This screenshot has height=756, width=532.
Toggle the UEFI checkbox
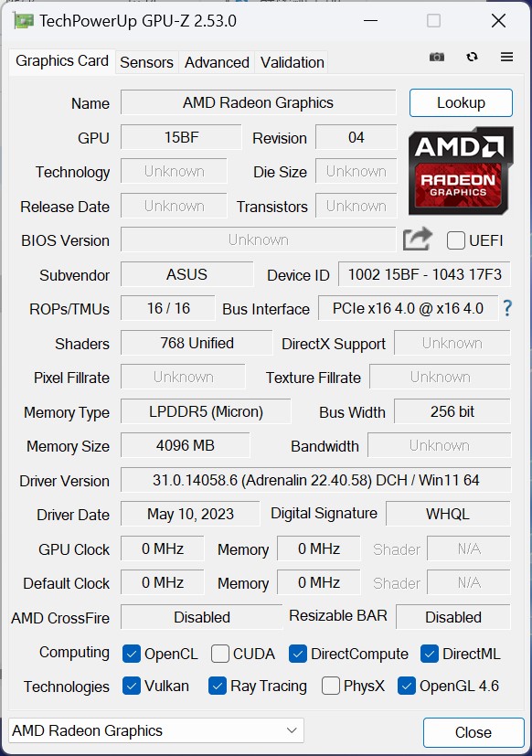(454, 240)
